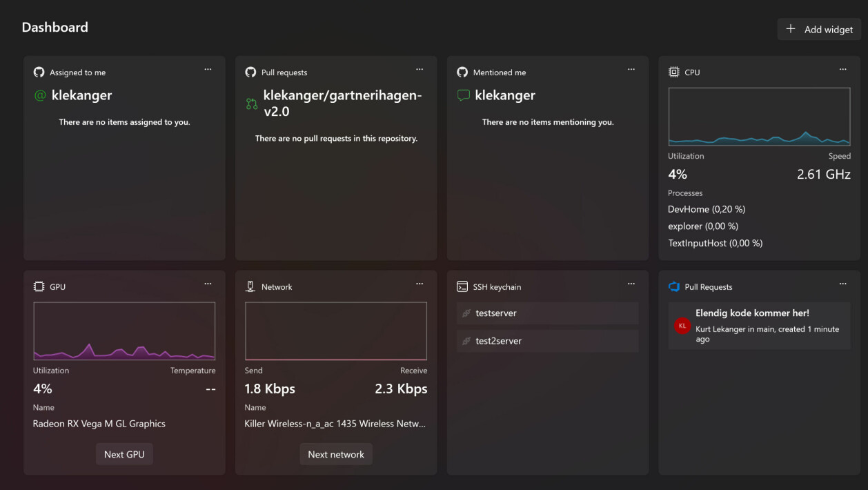
Task: Open the GPU widget options menu
Action: 208,284
